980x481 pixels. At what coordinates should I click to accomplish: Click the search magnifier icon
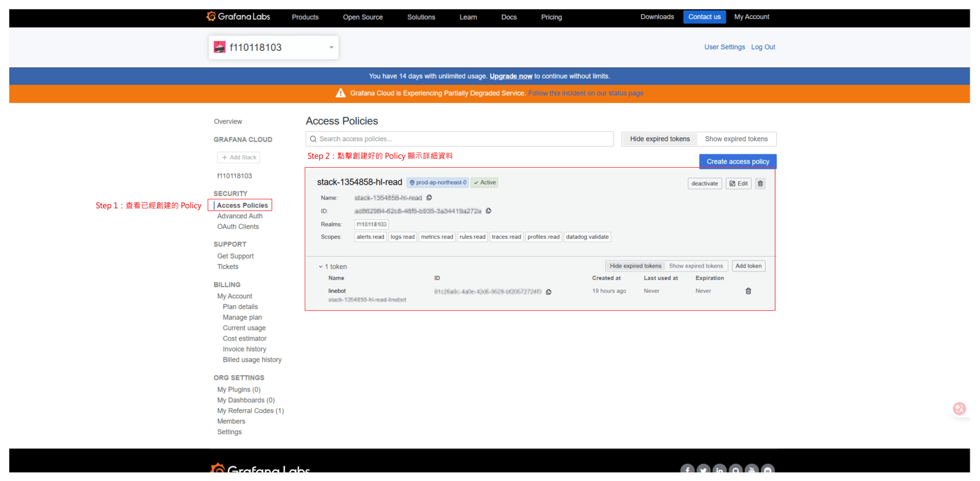coord(313,139)
